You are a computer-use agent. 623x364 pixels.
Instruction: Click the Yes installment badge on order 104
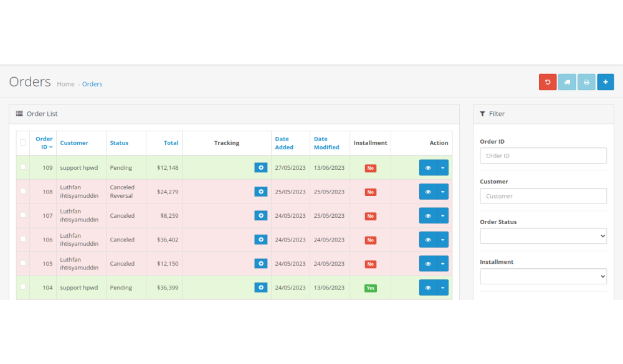pyautogui.click(x=370, y=288)
